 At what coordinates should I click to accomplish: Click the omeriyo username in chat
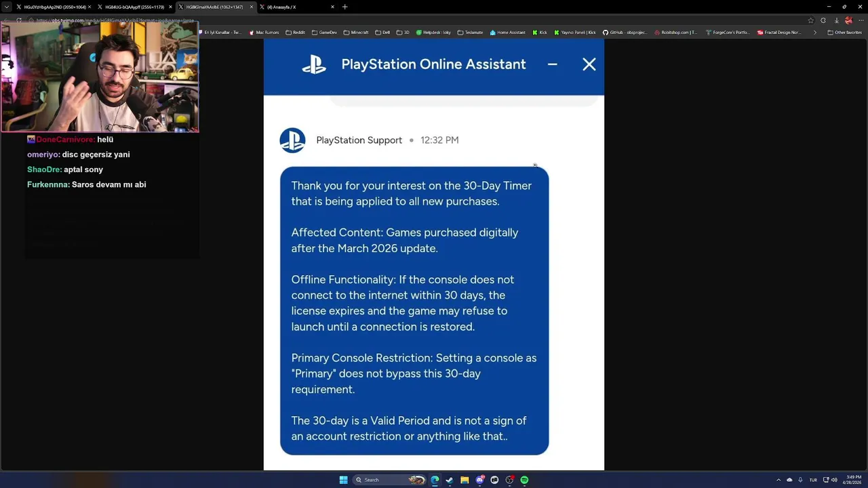(x=43, y=155)
